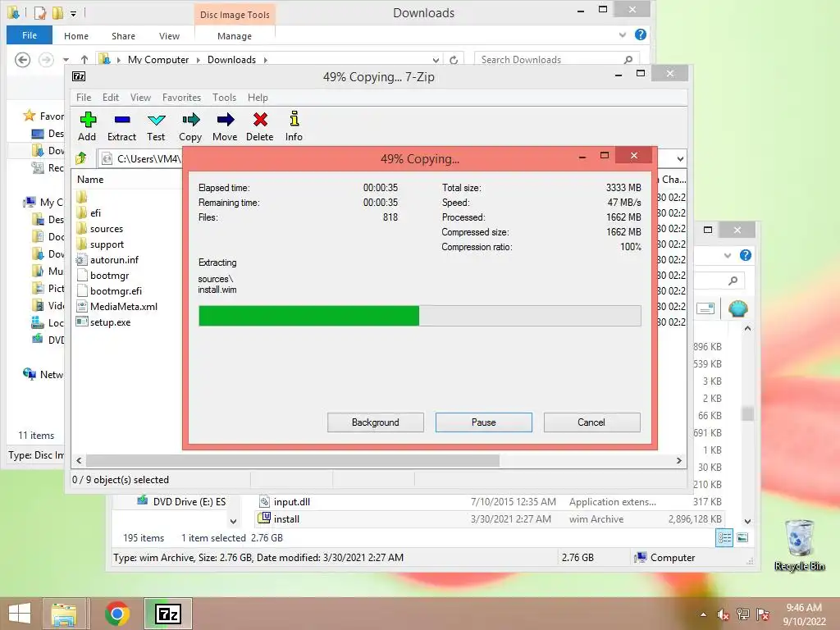Open the Favorites menu in 7-Zip
This screenshot has width=840, height=630.
(x=181, y=98)
